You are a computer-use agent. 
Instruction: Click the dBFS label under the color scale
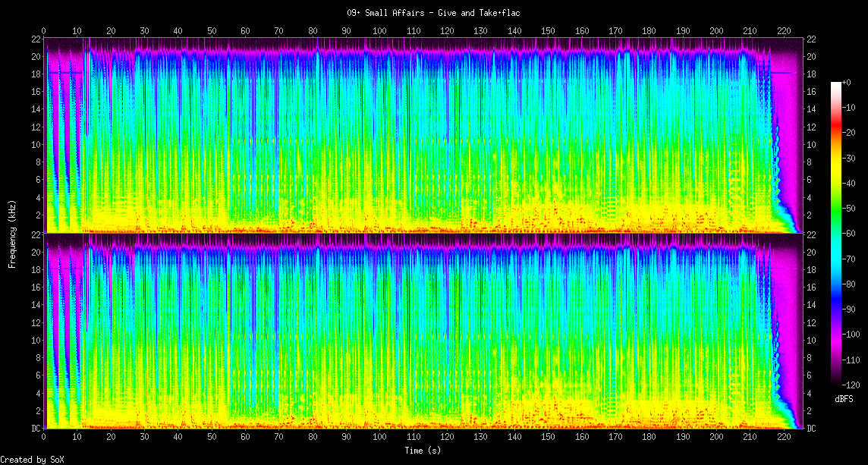(844, 399)
